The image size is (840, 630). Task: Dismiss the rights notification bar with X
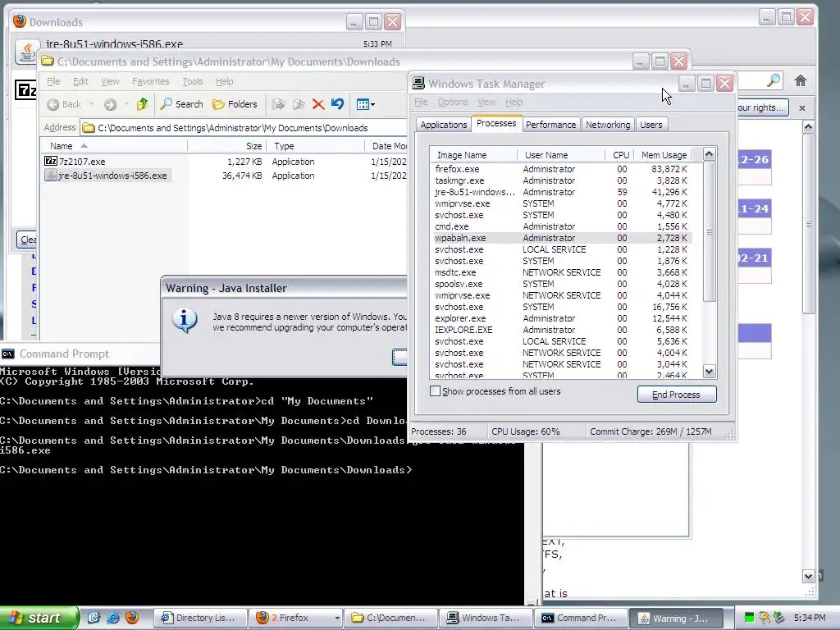(x=802, y=108)
